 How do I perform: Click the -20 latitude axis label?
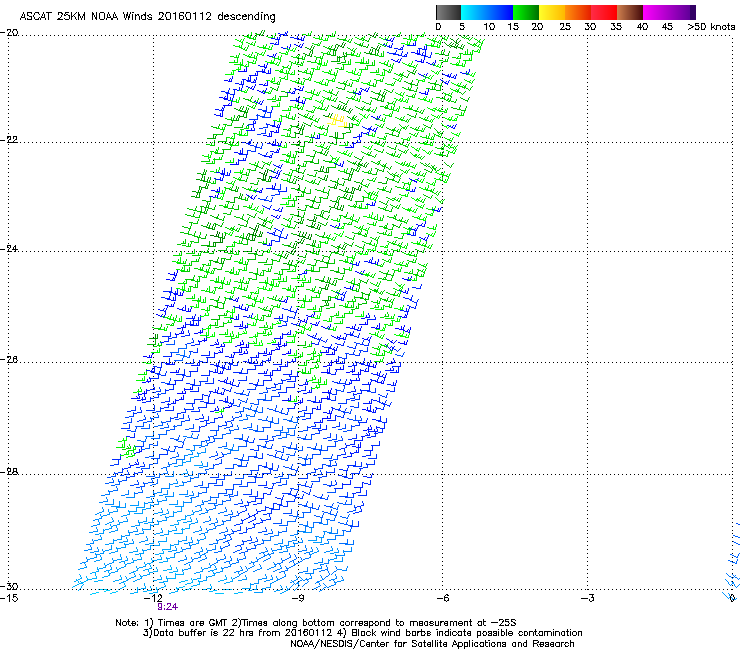(9, 33)
